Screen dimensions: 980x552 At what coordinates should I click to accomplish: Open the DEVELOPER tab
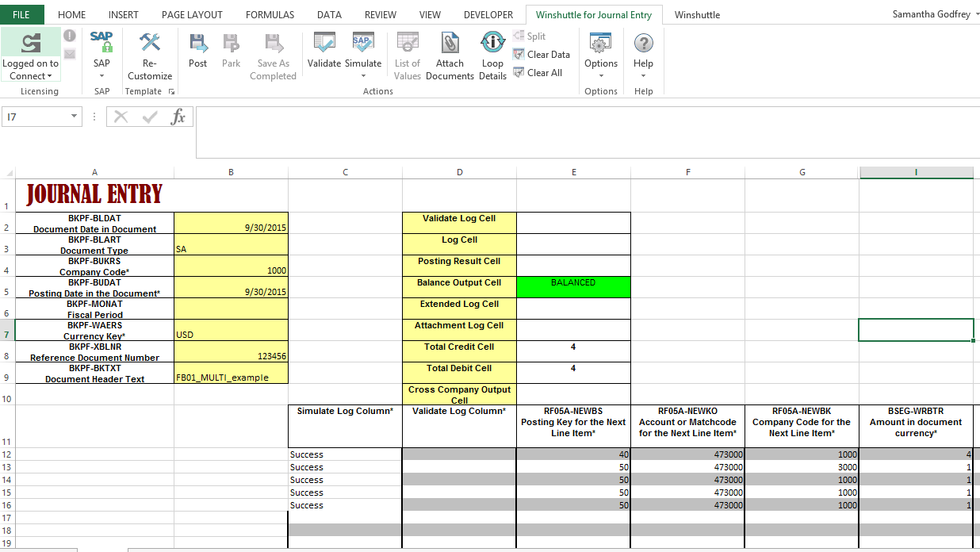tap(488, 14)
